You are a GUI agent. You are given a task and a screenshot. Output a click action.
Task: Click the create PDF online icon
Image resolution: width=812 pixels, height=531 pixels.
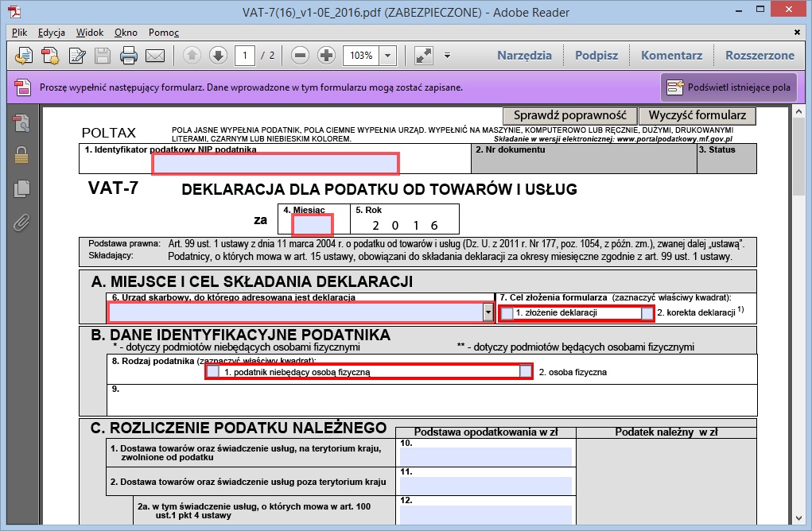(x=23, y=56)
